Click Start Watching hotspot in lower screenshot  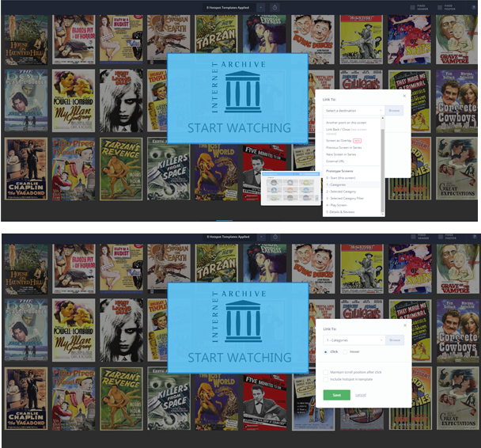pos(238,328)
